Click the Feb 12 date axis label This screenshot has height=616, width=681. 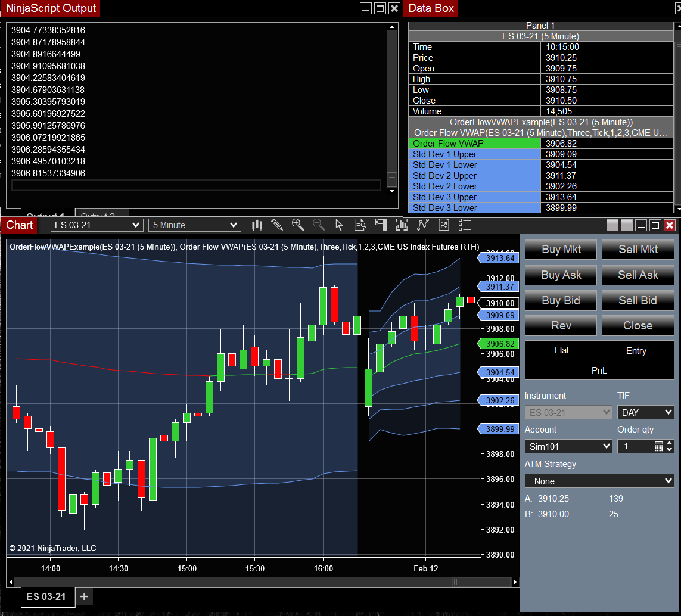(425, 568)
